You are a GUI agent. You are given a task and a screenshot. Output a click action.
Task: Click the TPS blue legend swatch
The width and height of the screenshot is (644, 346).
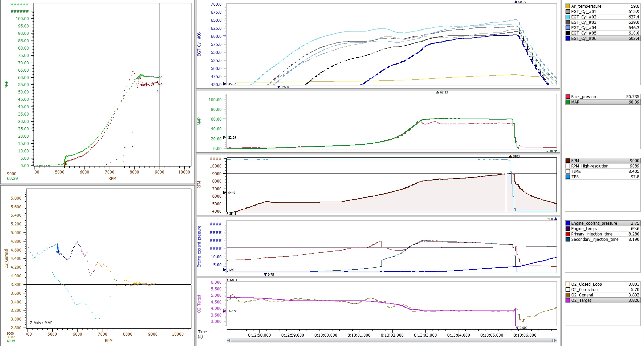point(568,177)
